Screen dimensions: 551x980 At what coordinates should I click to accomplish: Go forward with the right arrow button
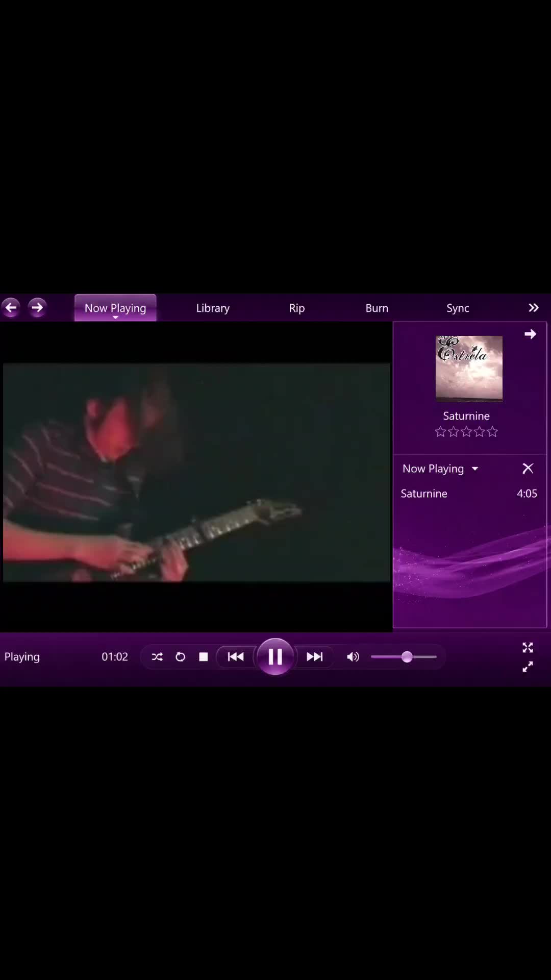[37, 307]
